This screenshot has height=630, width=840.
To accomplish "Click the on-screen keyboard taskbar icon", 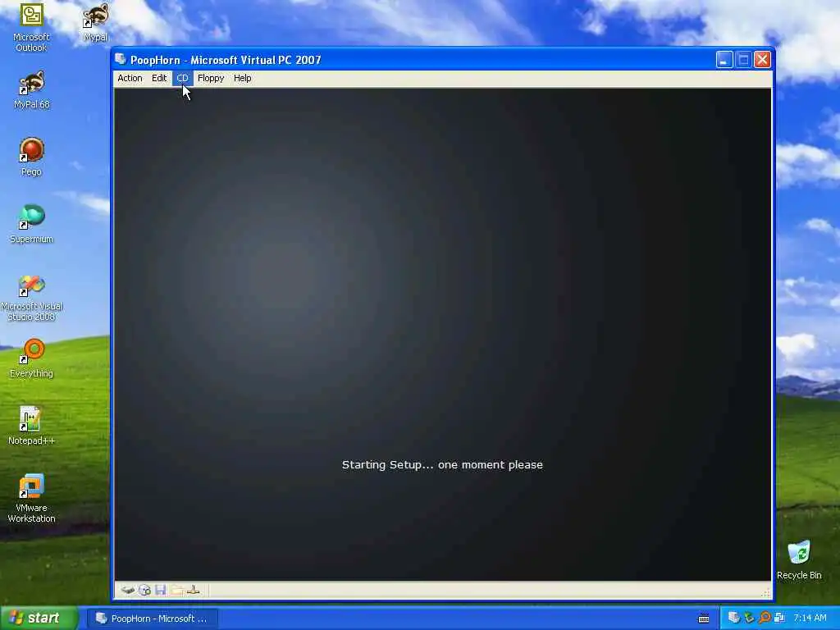I will tap(704, 619).
